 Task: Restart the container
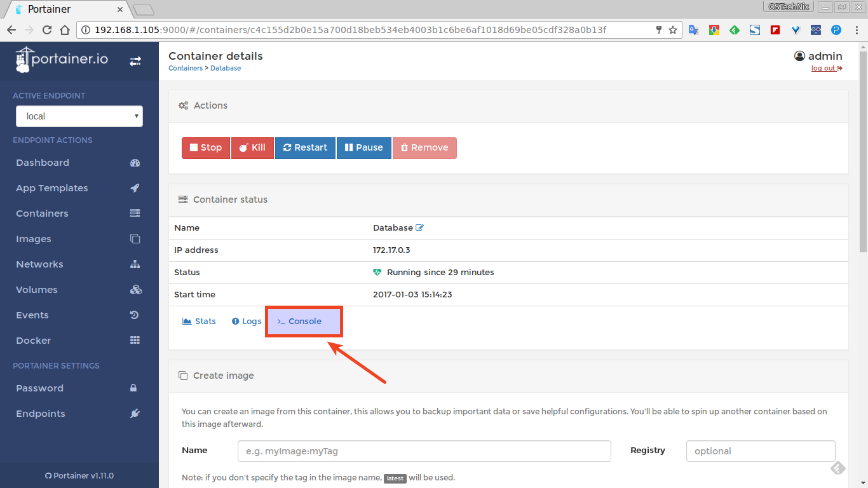[x=305, y=147]
